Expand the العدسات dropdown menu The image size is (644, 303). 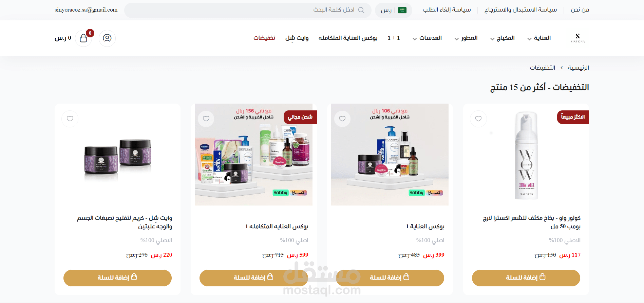tap(427, 38)
